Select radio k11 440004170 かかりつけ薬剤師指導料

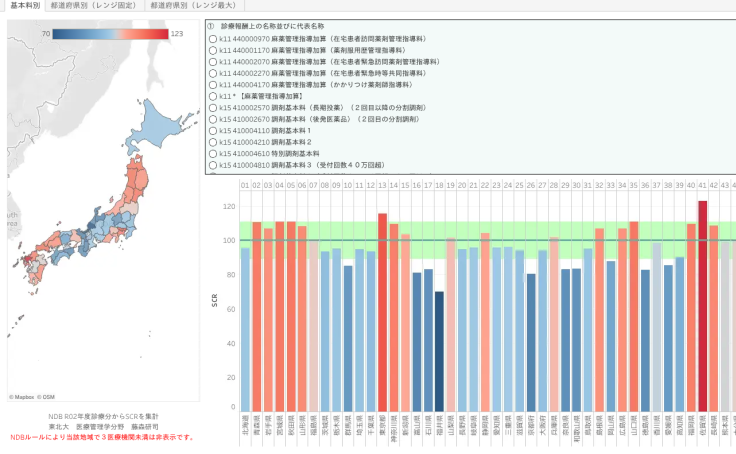coord(213,85)
